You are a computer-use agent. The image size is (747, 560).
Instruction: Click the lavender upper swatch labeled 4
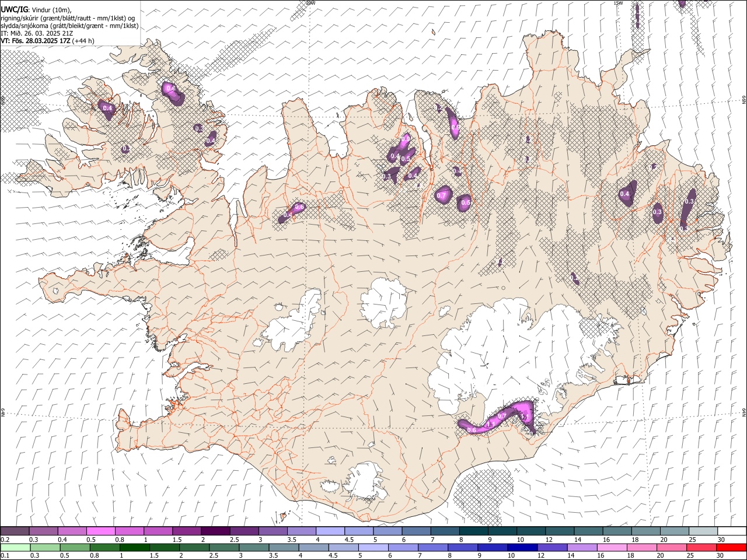tap(330, 531)
